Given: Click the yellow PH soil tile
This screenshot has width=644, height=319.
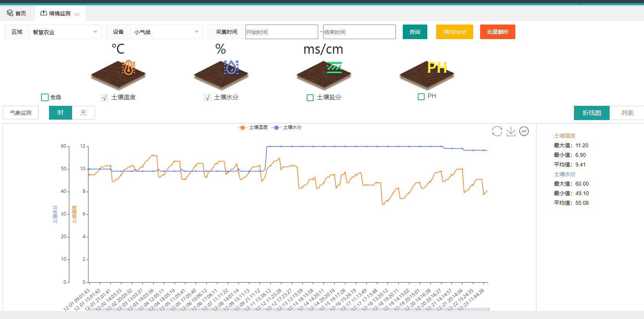Looking at the screenshot, I should pos(427,74).
